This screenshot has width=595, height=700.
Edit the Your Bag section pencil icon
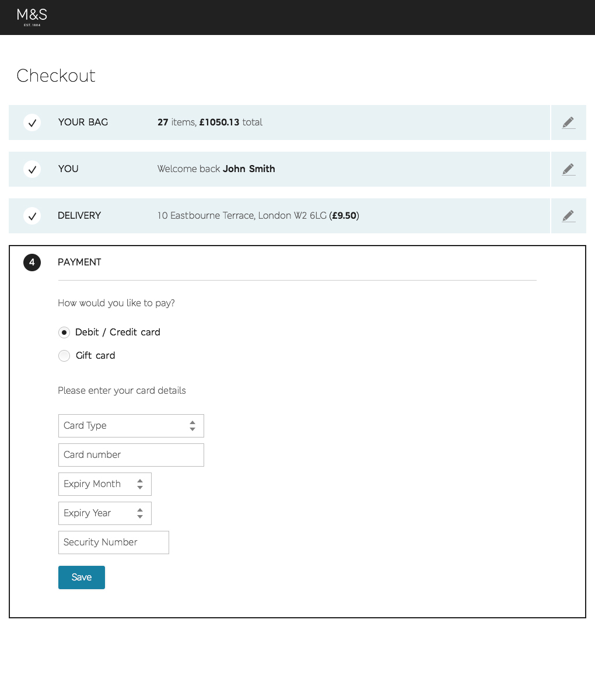[568, 123]
